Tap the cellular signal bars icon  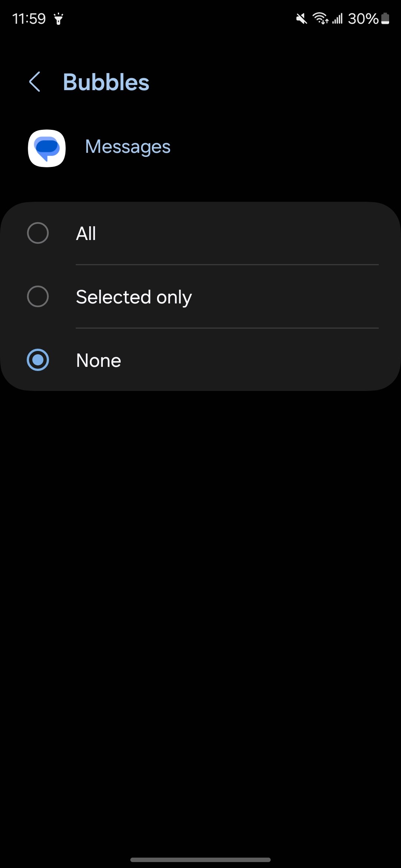[x=337, y=19]
